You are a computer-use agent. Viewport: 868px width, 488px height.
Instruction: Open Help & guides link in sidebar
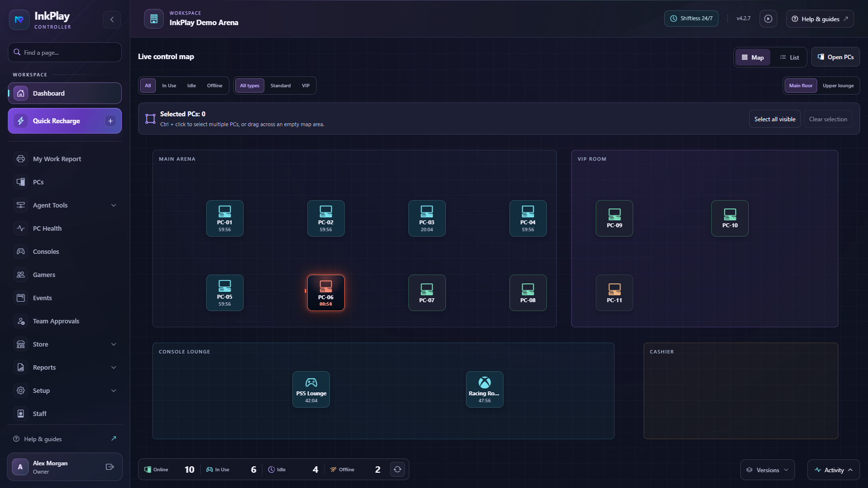point(65,439)
